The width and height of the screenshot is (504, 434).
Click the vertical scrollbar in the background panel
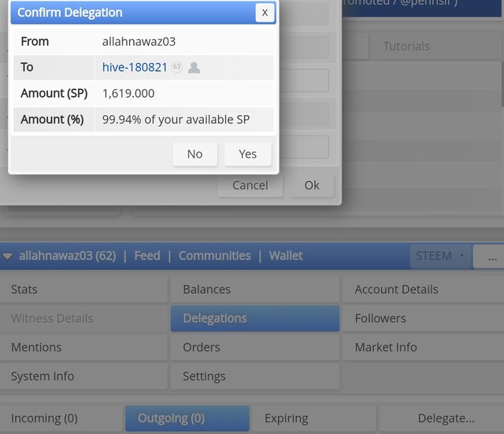coord(502,83)
